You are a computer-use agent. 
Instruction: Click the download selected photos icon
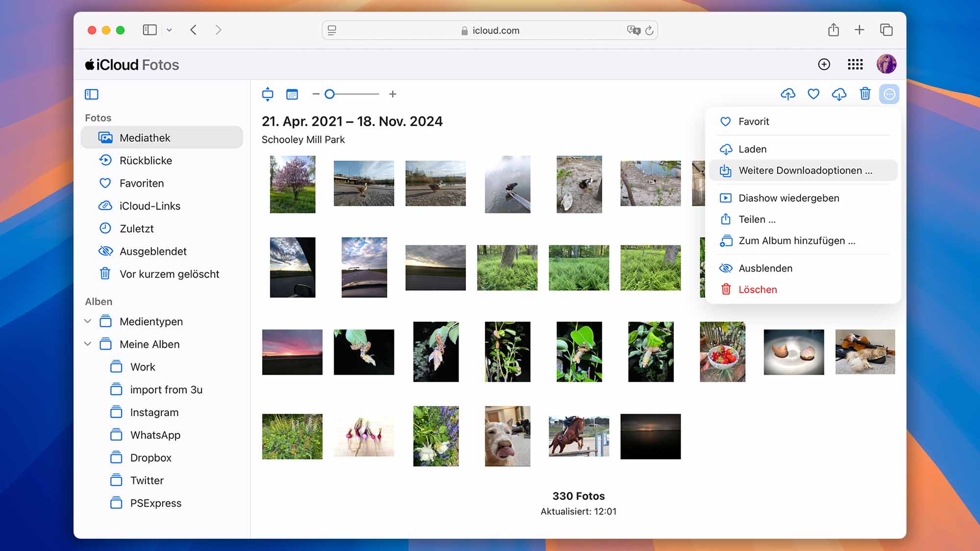tap(839, 94)
